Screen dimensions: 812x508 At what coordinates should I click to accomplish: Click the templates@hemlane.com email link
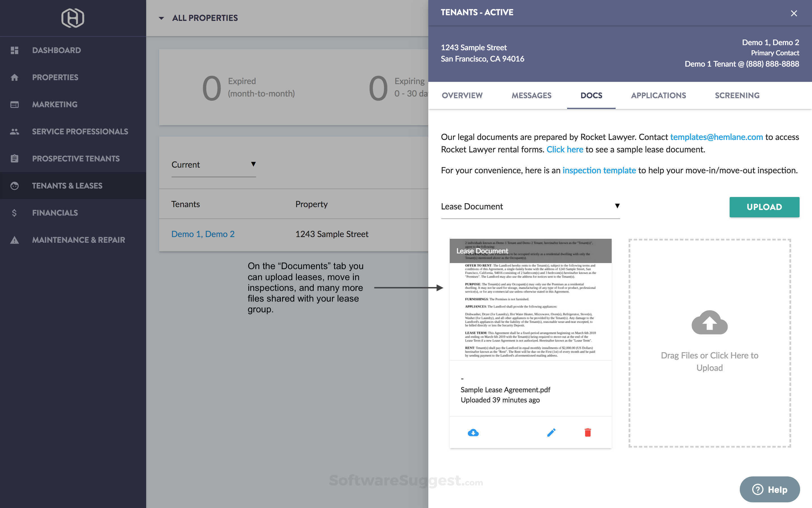point(716,137)
